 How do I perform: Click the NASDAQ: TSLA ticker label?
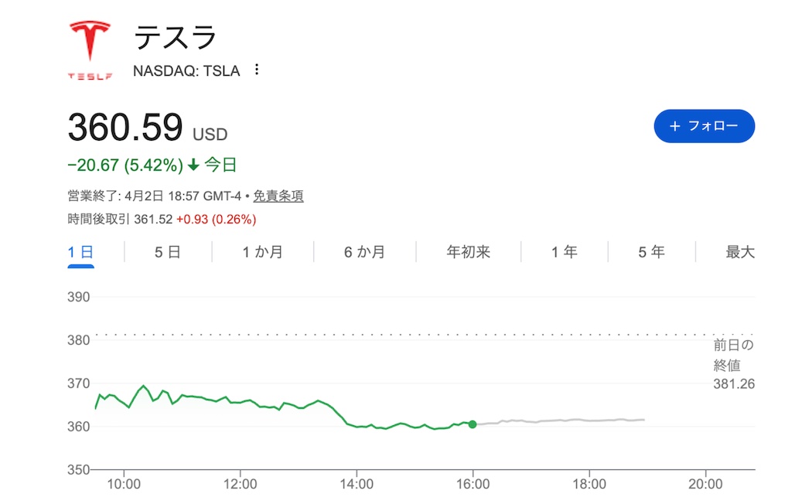click(x=186, y=70)
